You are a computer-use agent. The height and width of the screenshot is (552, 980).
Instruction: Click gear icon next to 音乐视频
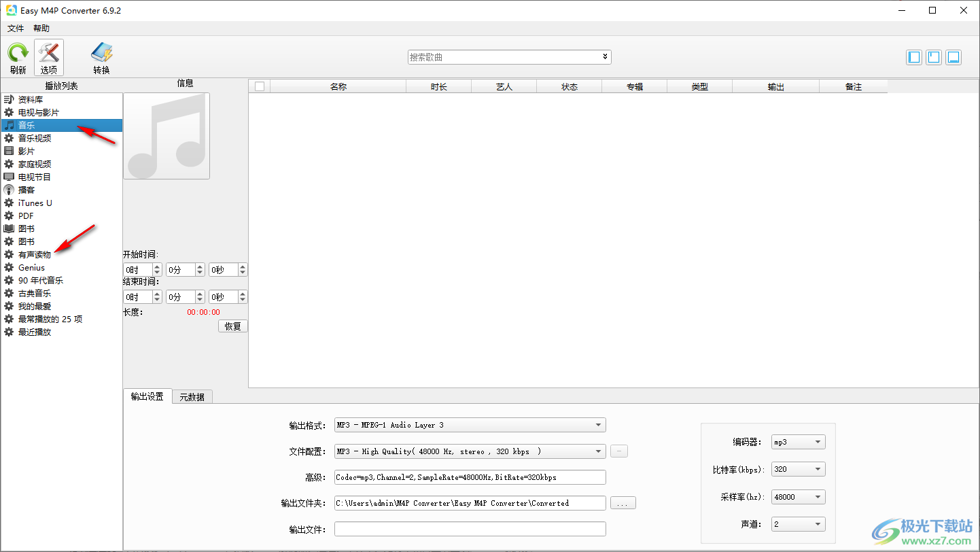pyautogui.click(x=9, y=138)
